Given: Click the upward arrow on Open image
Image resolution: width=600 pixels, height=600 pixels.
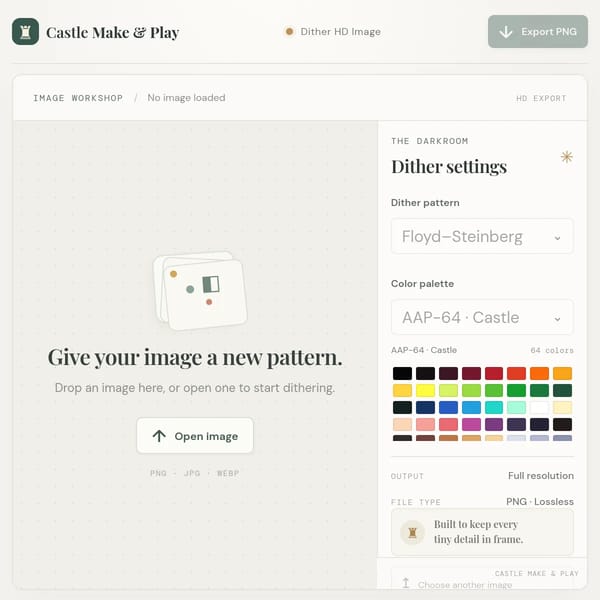Looking at the screenshot, I should click(159, 436).
